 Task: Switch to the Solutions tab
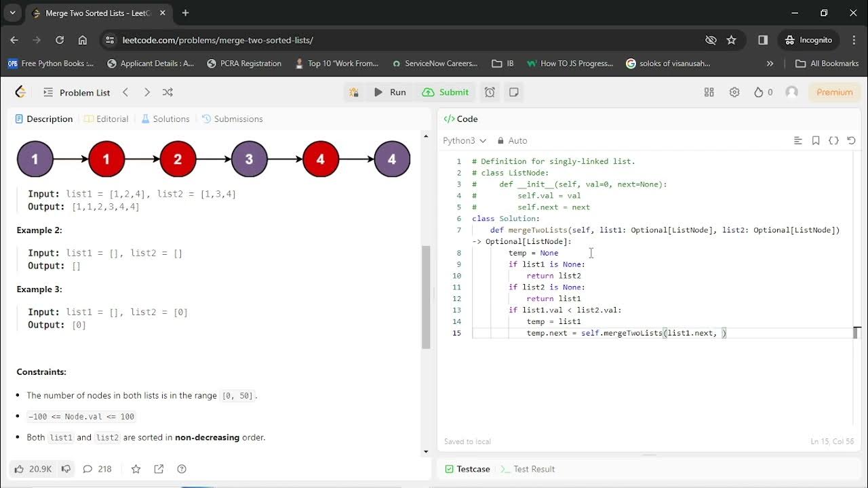[165, 119]
